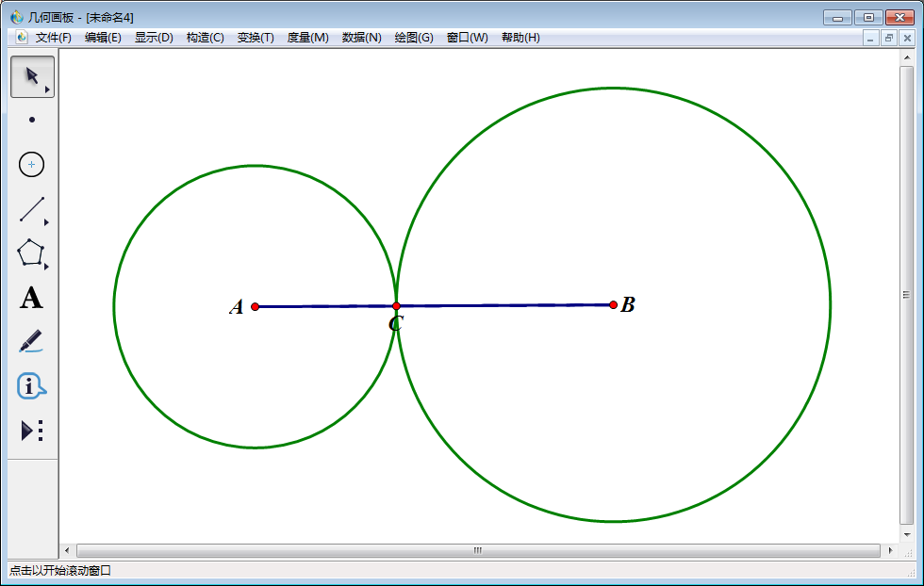Viewport: 924px width, 586px height.
Task: Select the Point tool
Action: [32, 120]
